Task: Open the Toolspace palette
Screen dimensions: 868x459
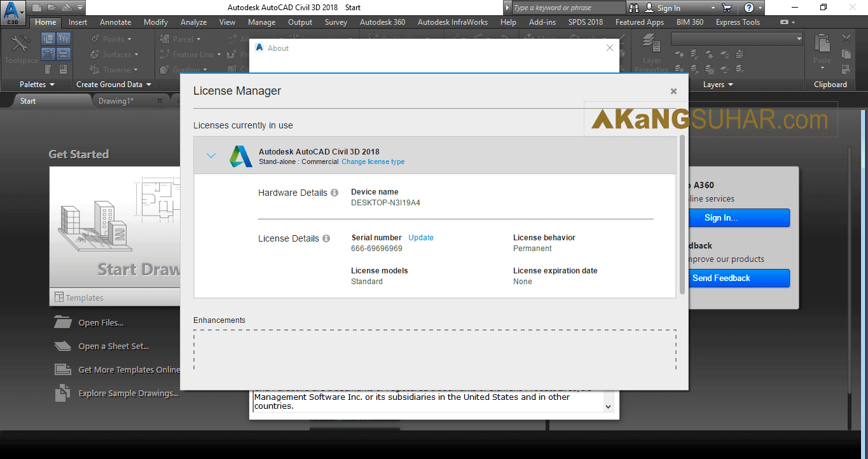Action: tap(21, 50)
